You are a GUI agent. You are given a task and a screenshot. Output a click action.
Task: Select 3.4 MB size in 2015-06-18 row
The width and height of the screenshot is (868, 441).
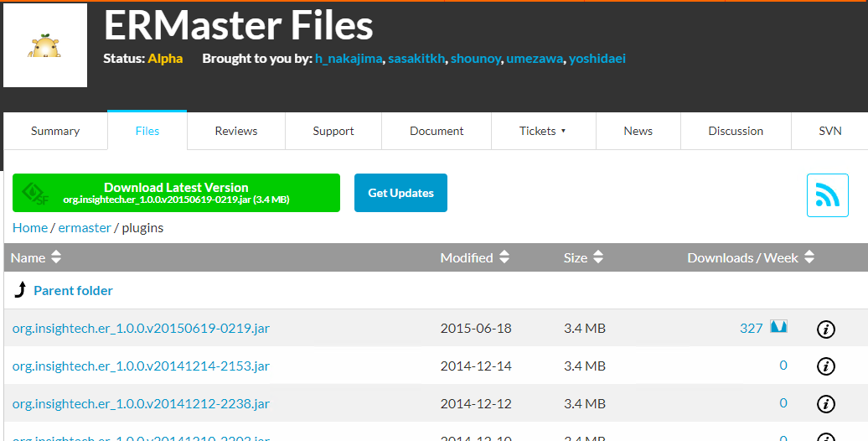click(x=585, y=328)
